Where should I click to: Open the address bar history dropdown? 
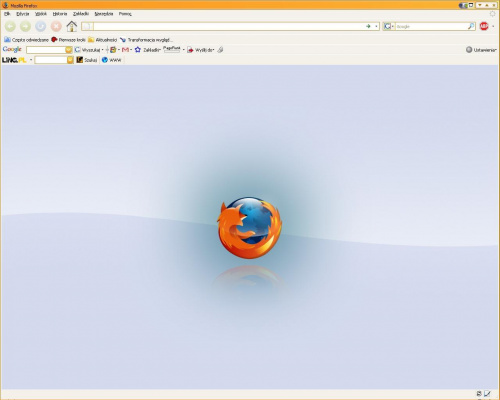point(376,26)
